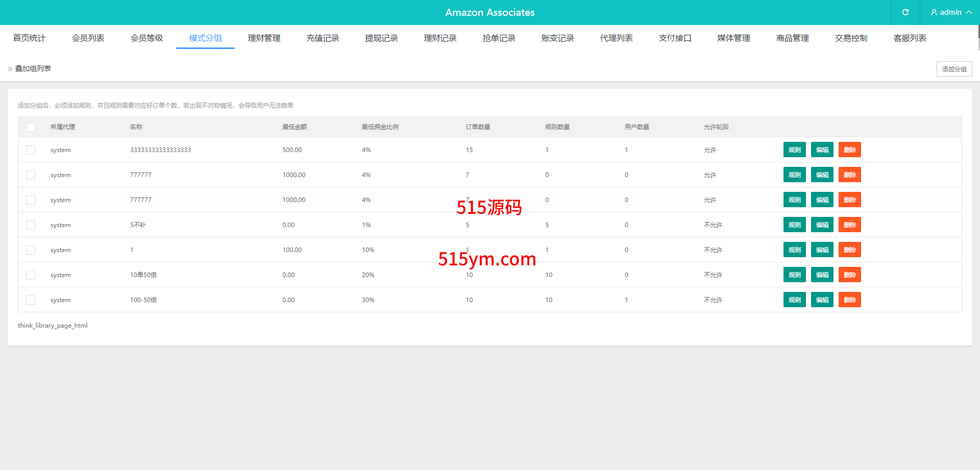Expand the admin account dropdown arrow
Image resolution: width=980 pixels, height=470 pixels.
coord(969,12)
